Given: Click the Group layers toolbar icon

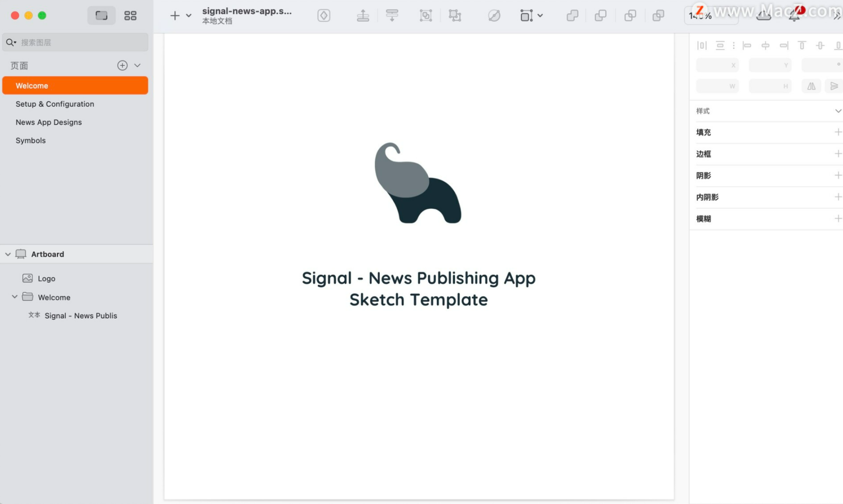Looking at the screenshot, I should point(426,16).
